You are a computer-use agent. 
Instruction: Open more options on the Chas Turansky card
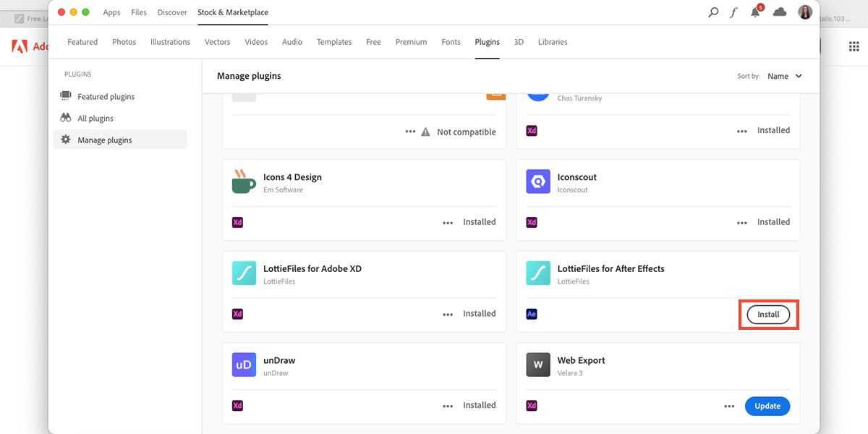(x=742, y=132)
